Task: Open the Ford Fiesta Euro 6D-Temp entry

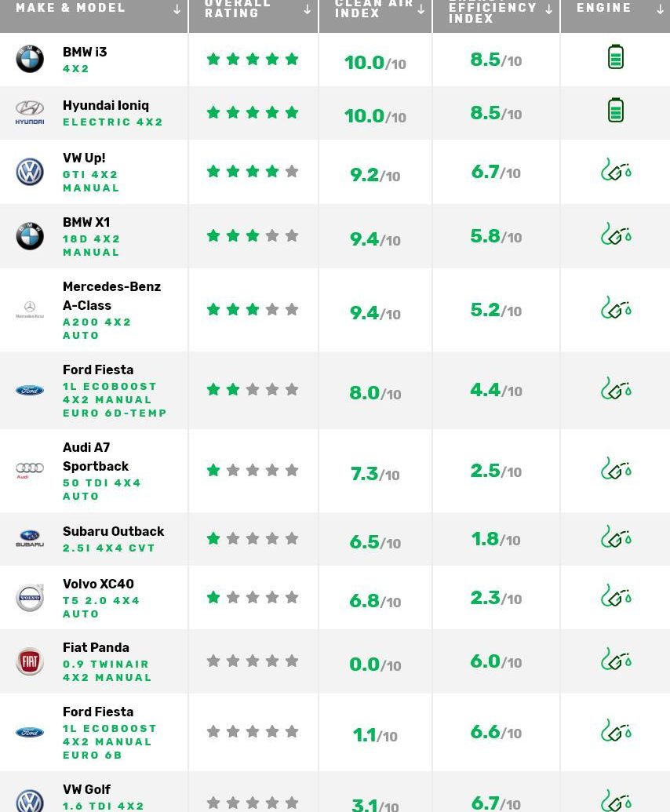Action: [98, 370]
